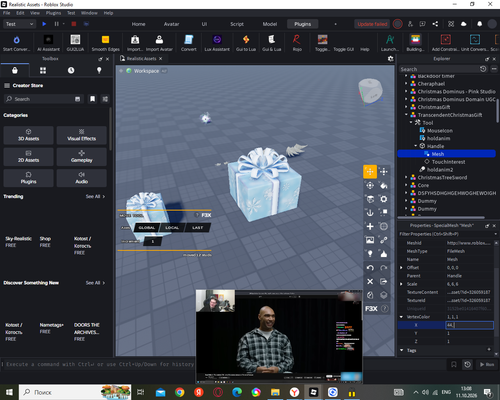This screenshot has height=400, width=500.
Task: Browse the Audio category
Action: coord(82,178)
